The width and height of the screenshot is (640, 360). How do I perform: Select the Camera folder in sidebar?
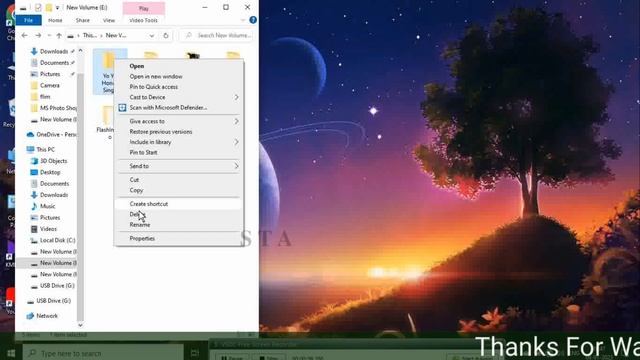pos(49,85)
